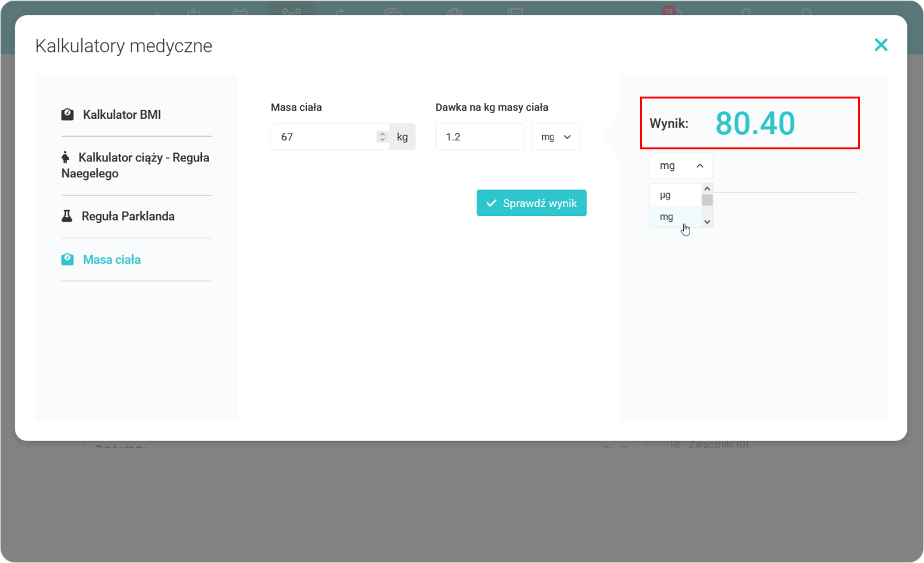
Task: Open the dose unit mg dropdown
Action: click(555, 137)
